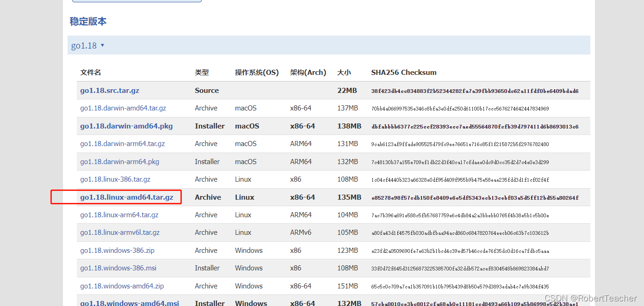The image size is (644, 306).
Task: Select checksum of go1.18.src.tar.gz
Action: (475, 91)
